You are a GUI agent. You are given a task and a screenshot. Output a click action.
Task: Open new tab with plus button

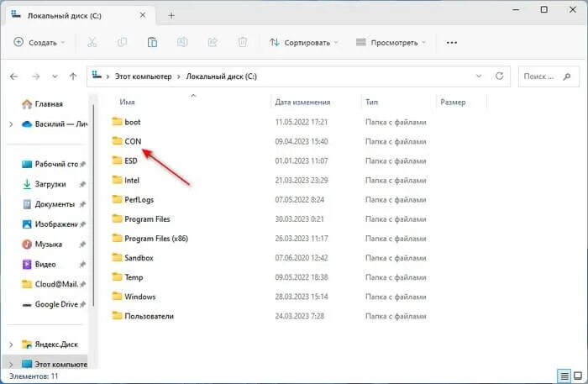point(171,16)
